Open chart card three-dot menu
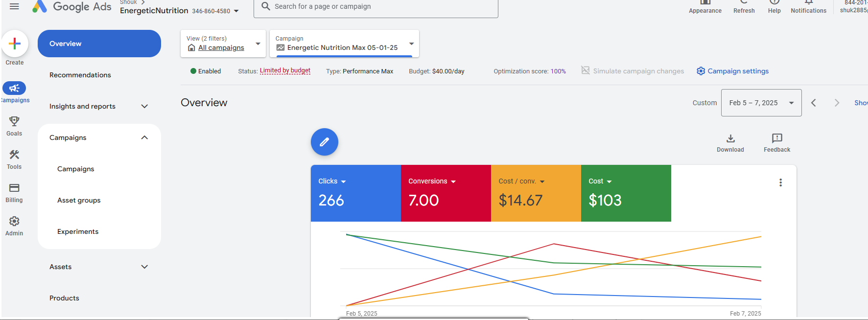This screenshot has height=320, width=868. 780,183
